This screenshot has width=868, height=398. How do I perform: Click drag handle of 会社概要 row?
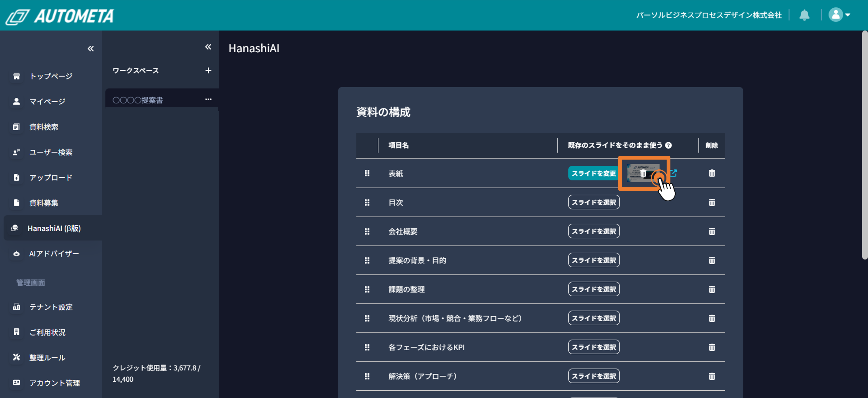pos(367,231)
